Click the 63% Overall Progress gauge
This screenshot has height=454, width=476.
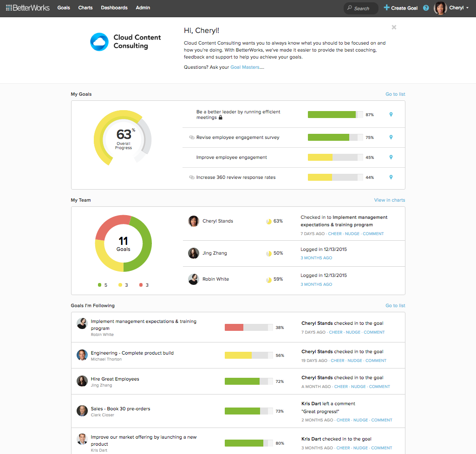[123, 139]
